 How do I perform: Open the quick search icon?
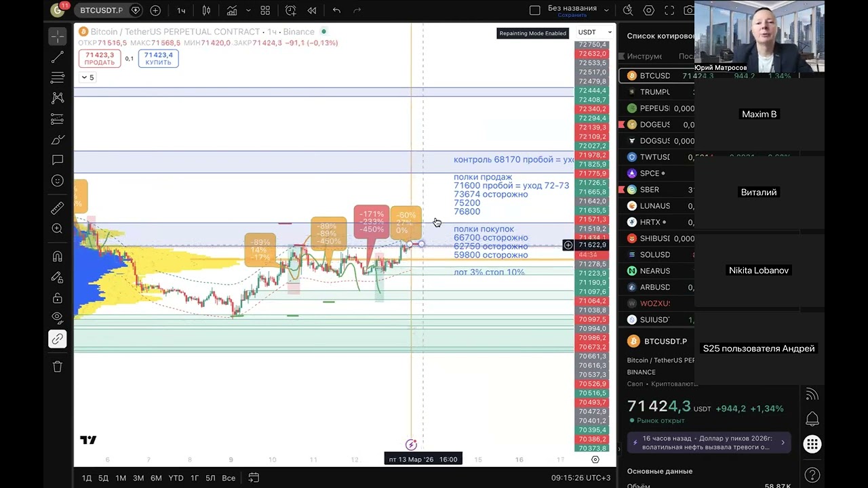tap(628, 10)
